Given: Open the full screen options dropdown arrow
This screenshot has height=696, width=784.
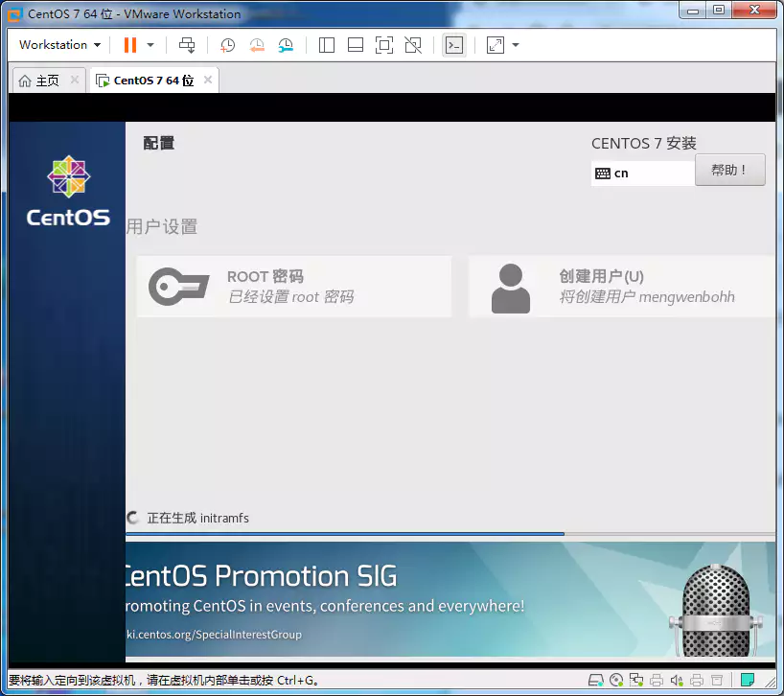Looking at the screenshot, I should (x=515, y=45).
